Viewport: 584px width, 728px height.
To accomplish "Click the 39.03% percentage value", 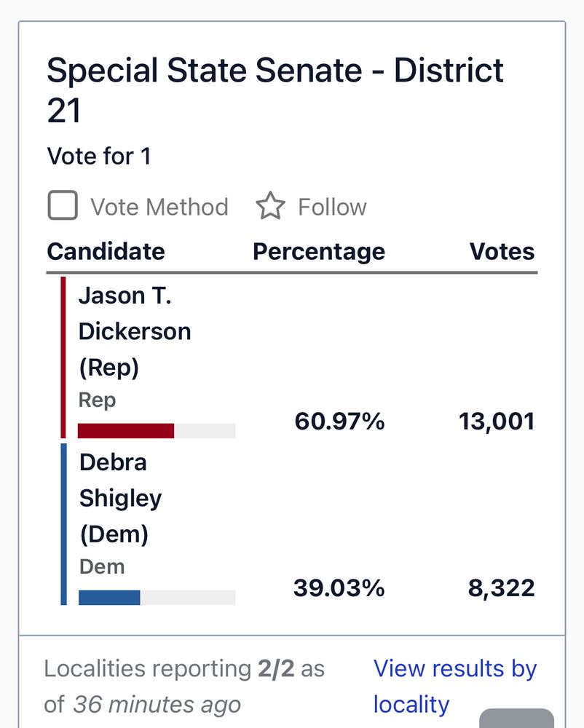I will click(x=339, y=587).
